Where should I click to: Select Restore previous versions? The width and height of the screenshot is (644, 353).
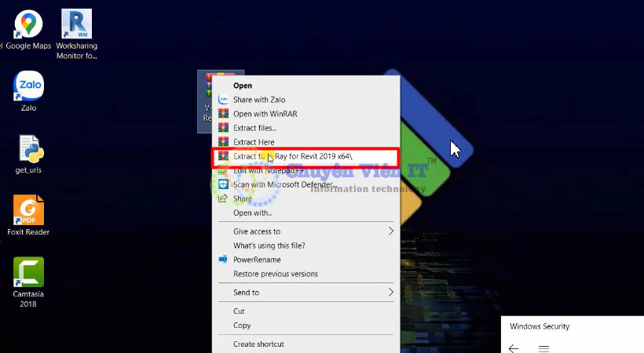(x=275, y=274)
